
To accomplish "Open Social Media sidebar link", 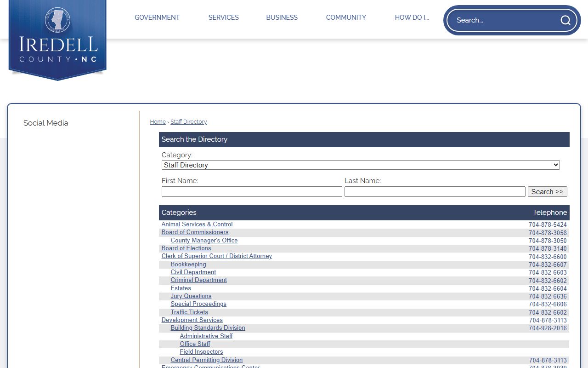I will click(45, 123).
